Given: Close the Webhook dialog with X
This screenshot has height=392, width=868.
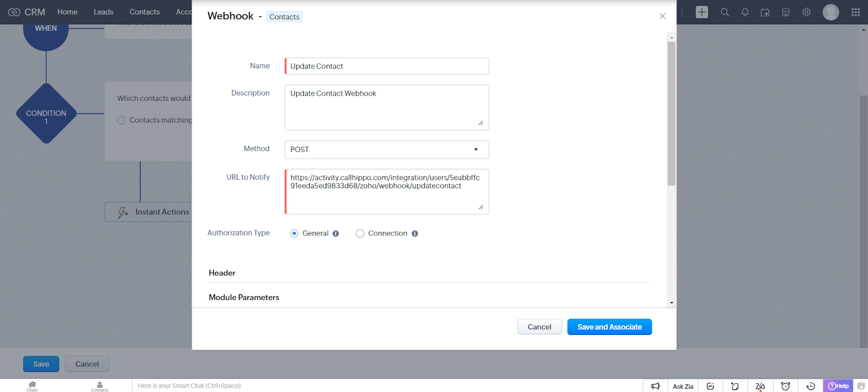Looking at the screenshot, I should (x=662, y=16).
